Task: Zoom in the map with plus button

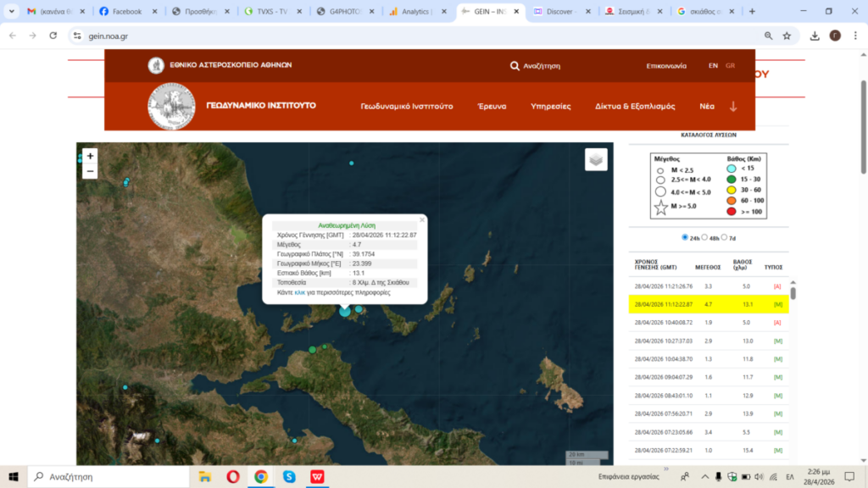Action: coord(91,156)
